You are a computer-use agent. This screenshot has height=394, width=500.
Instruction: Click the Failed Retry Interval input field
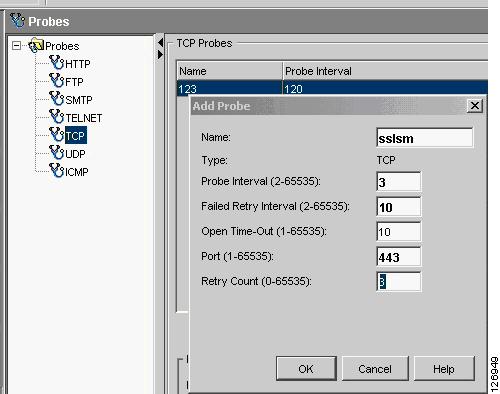(399, 207)
